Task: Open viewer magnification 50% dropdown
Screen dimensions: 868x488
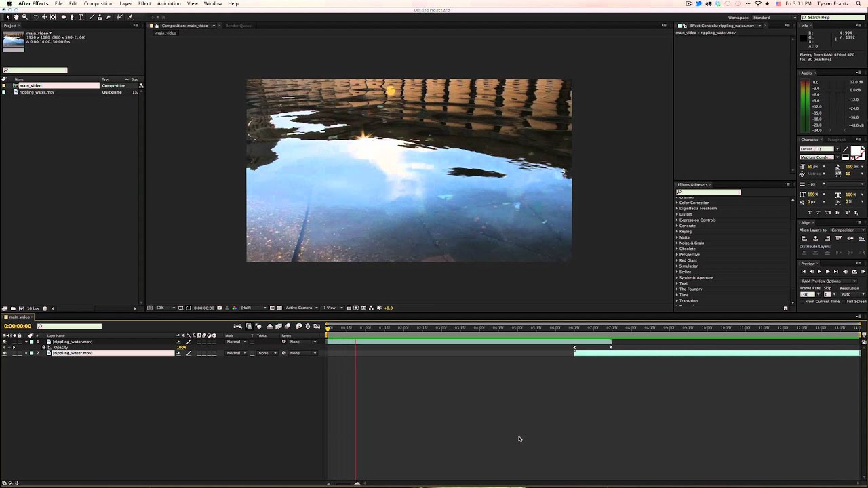Action: pos(165,308)
